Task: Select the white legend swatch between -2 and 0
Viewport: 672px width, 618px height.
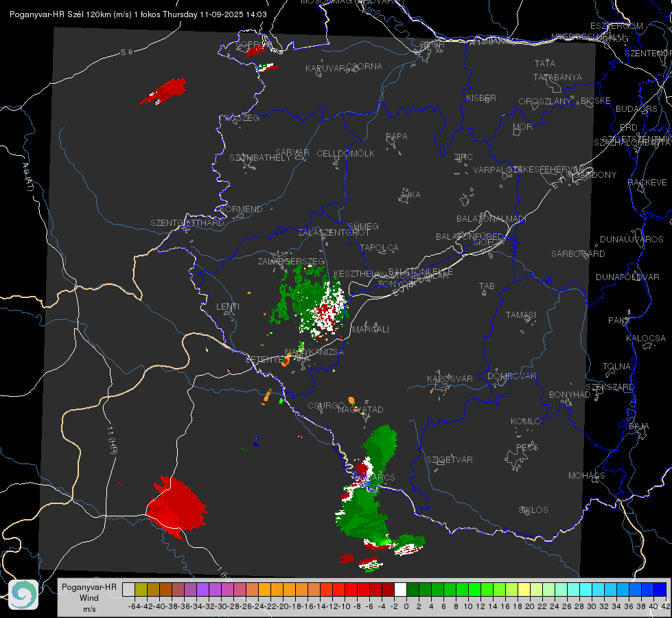Action: pos(400,589)
